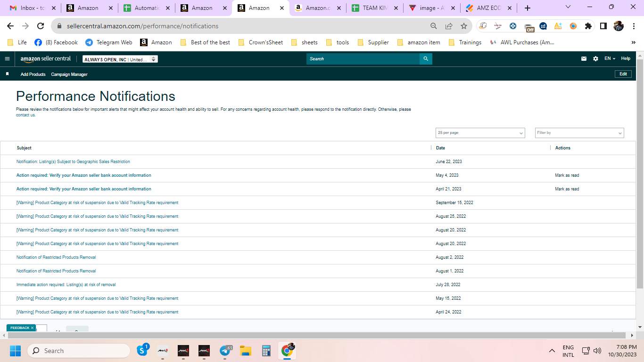Go back with the browser back arrow

[10, 26]
